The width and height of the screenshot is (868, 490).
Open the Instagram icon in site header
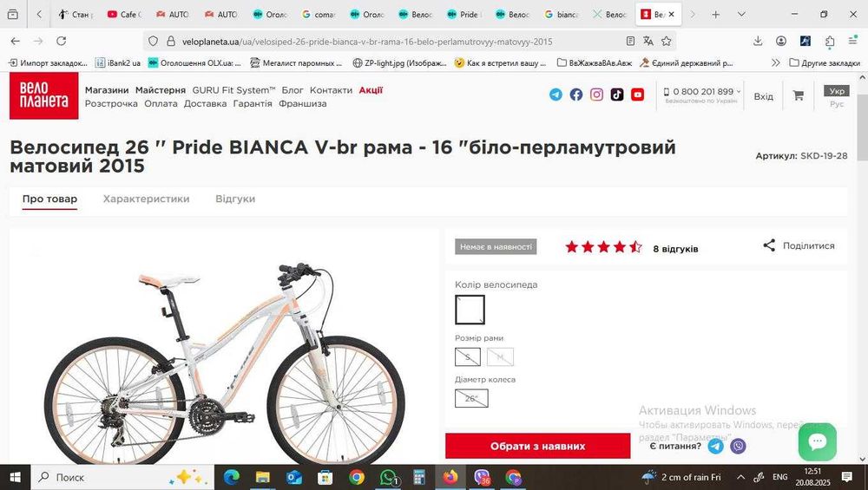pyautogui.click(x=597, y=95)
